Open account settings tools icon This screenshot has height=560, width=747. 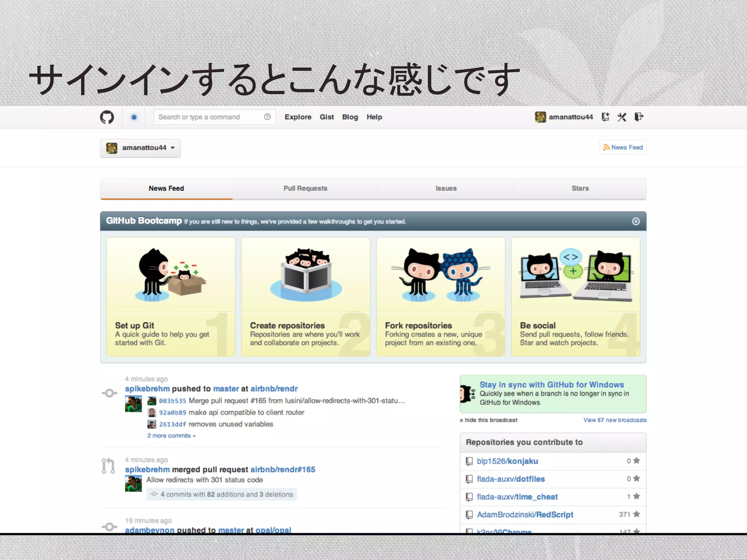pyautogui.click(x=622, y=117)
